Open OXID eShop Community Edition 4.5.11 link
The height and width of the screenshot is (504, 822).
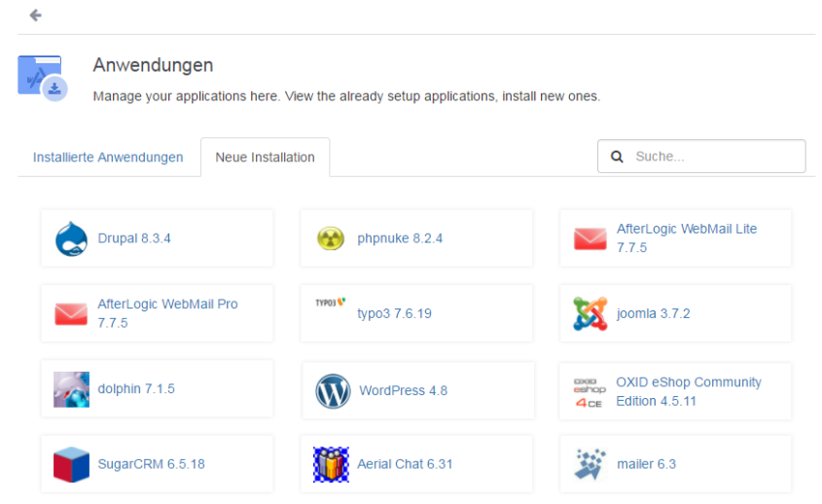click(689, 392)
